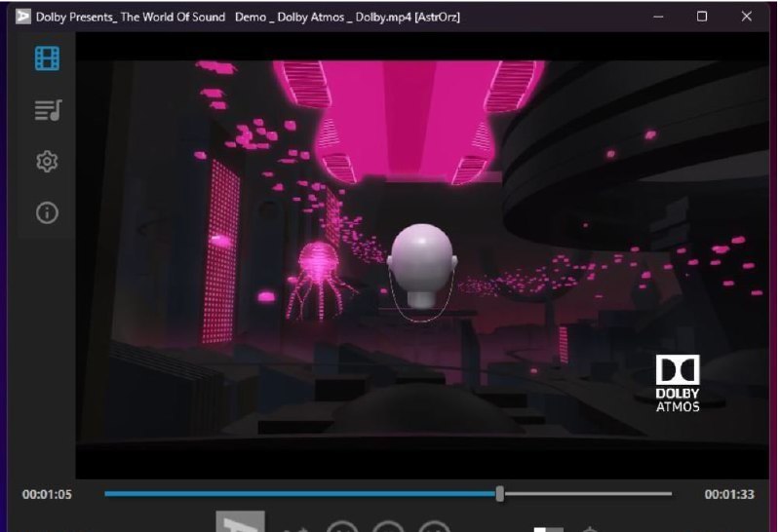The height and width of the screenshot is (532, 780).
Task: Click the window title Dolby Presents text
Action: click(x=248, y=17)
